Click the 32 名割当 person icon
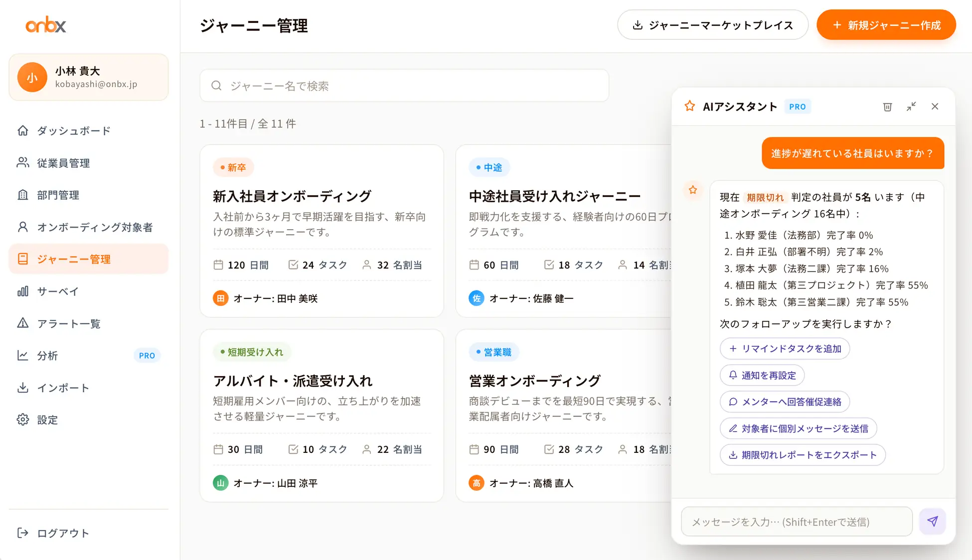972x560 pixels. coord(367,265)
